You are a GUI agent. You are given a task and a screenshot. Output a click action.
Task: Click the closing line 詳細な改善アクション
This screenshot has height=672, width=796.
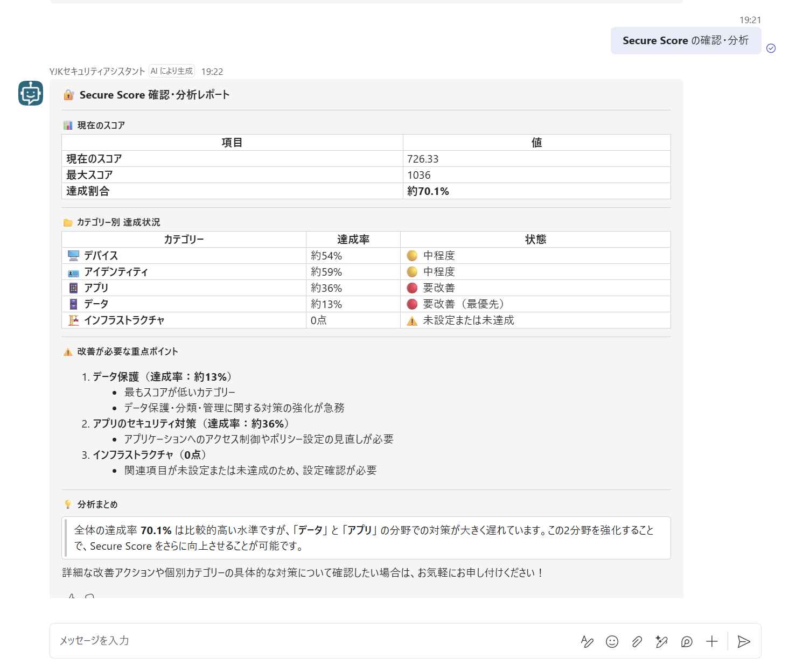click(303, 573)
